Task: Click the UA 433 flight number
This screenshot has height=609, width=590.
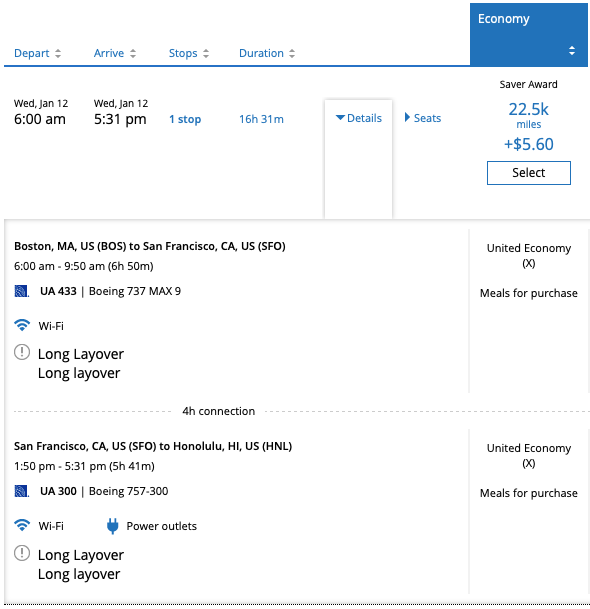Action: point(58,291)
